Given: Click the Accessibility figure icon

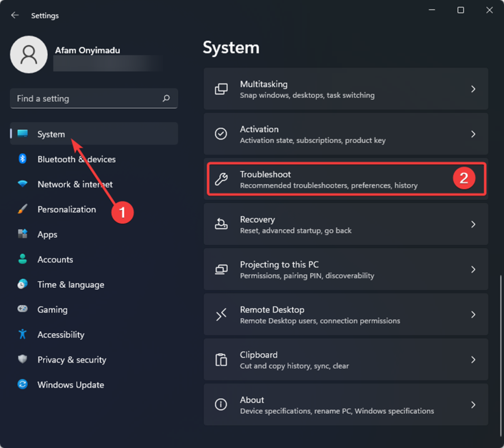Looking at the screenshot, I should [x=23, y=334].
